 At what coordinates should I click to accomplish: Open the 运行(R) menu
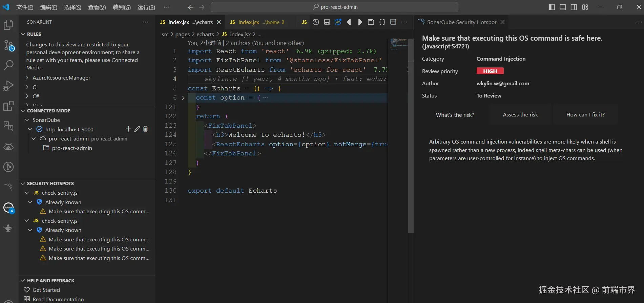146,7
